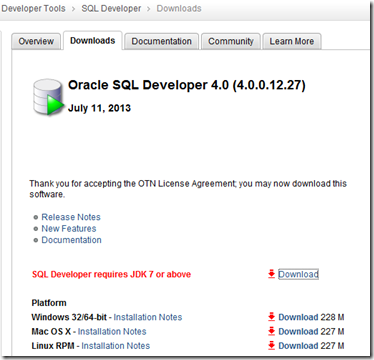Open Installation Notes for Mac OS X
This screenshot has width=374, height=360.
point(112,331)
